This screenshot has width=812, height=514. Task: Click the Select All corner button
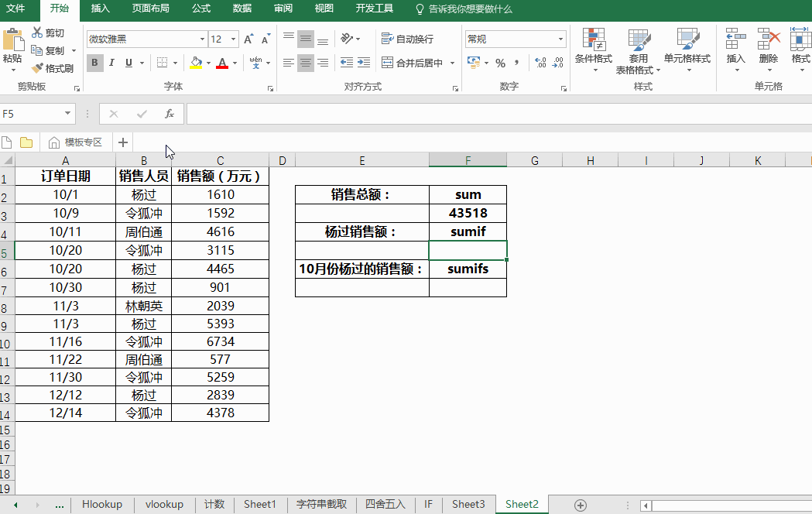click(x=7, y=160)
